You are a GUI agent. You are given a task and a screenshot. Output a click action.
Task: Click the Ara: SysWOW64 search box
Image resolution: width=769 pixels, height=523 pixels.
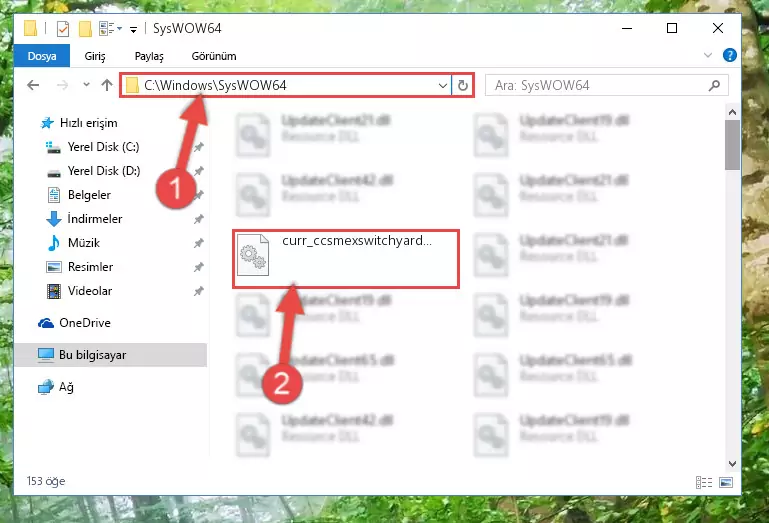[607, 85]
